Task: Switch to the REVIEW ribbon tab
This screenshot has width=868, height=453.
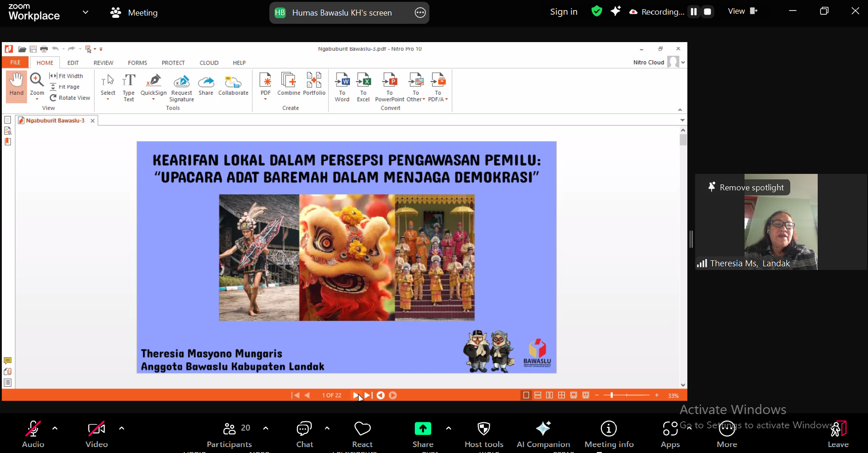Action: [x=103, y=63]
